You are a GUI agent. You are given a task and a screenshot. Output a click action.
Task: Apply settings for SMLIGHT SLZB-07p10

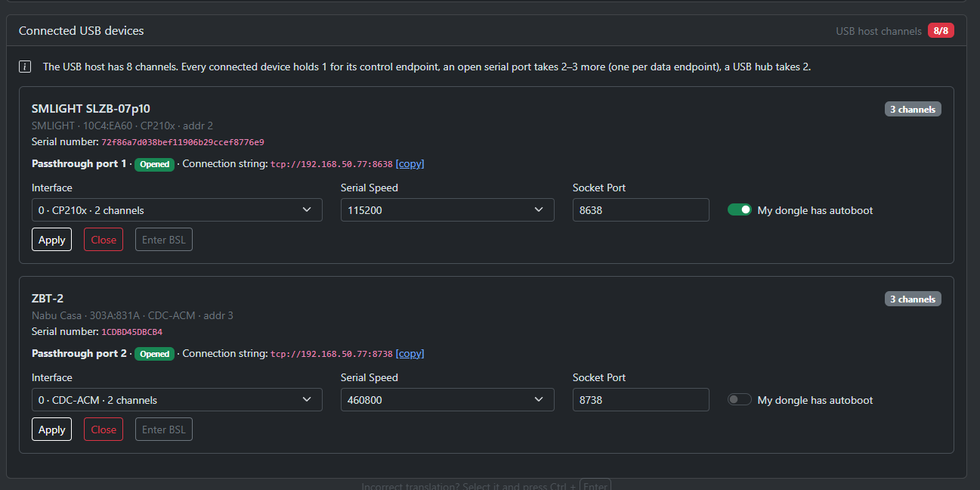[51, 240]
